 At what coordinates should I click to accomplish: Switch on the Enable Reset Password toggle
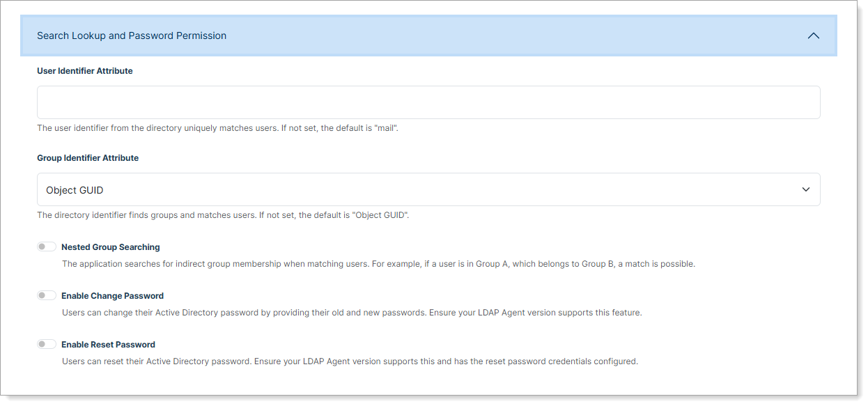(47, 344)
